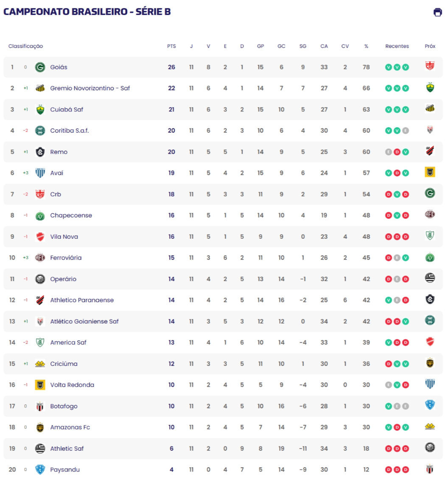Click the Criciúma team name
Screen dimensions: 448x482
tap(64, 364)
